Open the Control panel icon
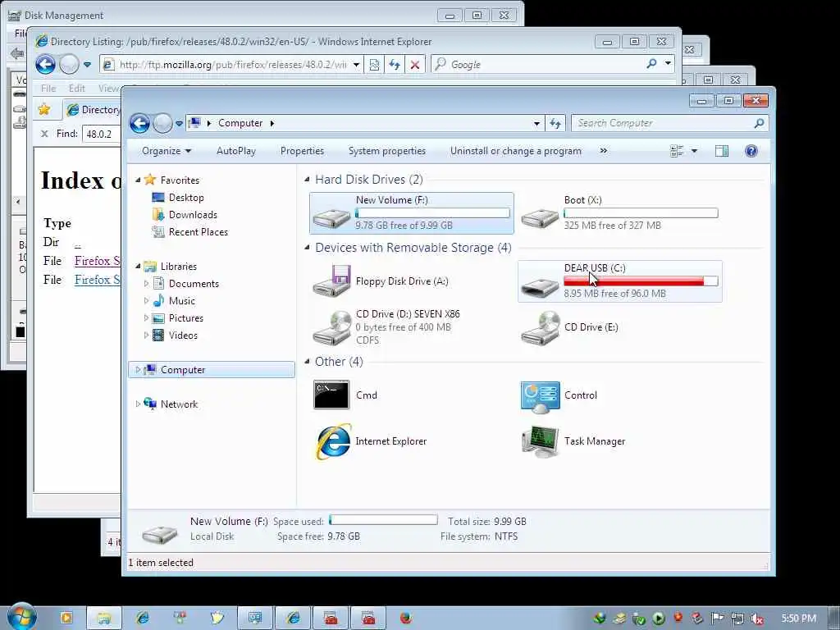The width and height of the screenshot is (840, 630). coord(540,397)
